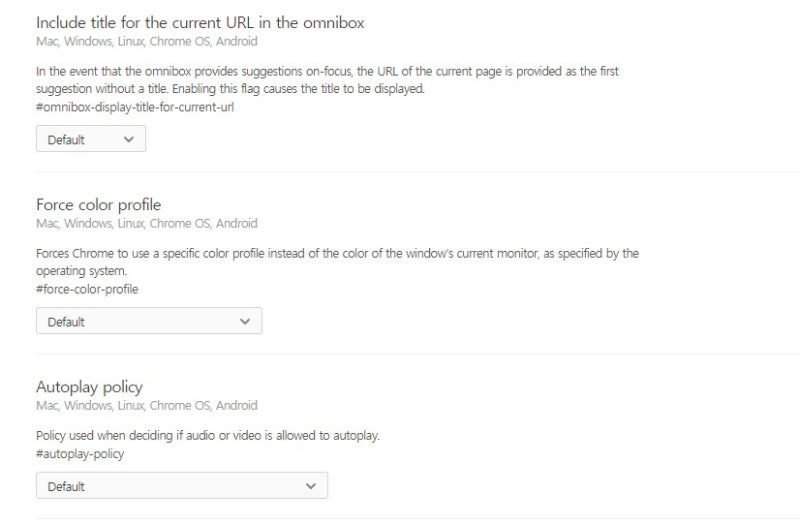This screenshot has width=800, height=525.
Task: Open the Force color profile Default dropdown
Action: 149,321
